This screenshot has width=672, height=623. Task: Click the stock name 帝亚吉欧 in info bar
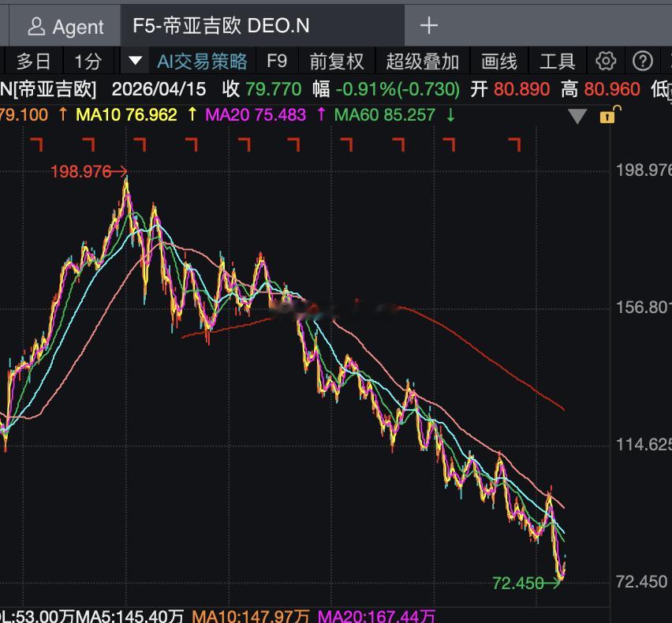[55, 90]
